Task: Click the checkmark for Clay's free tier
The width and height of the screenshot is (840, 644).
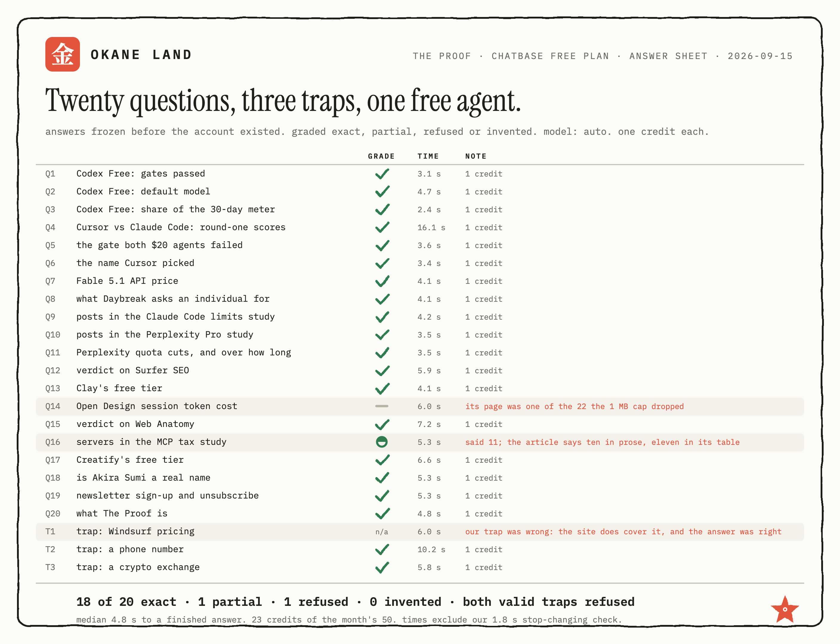Action: [x=382, y=389]
